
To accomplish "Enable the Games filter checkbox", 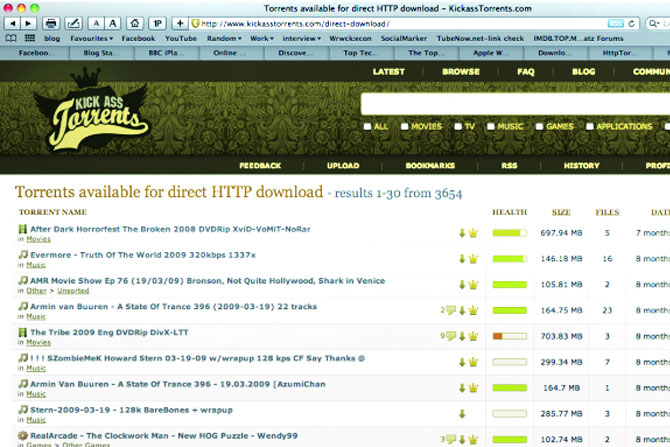I will [539, 127].
